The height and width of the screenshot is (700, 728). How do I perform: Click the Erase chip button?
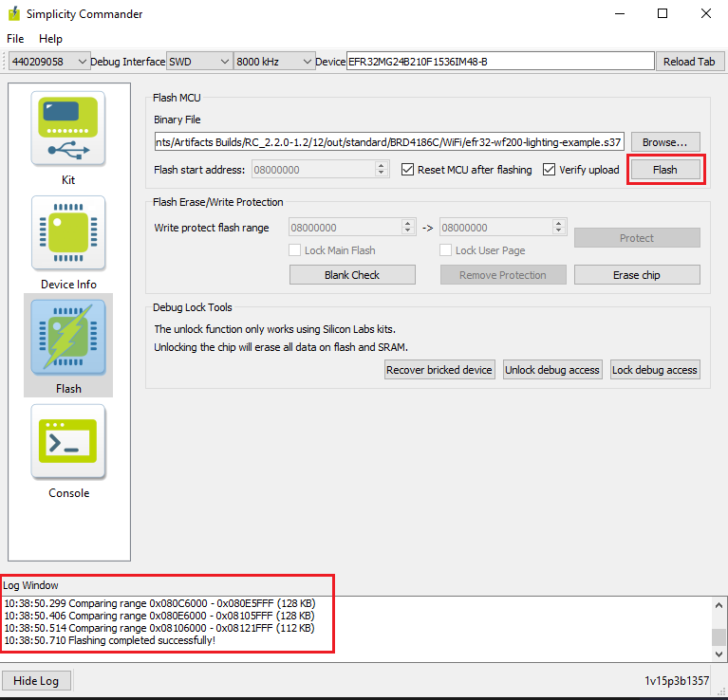tap(636, 275)
